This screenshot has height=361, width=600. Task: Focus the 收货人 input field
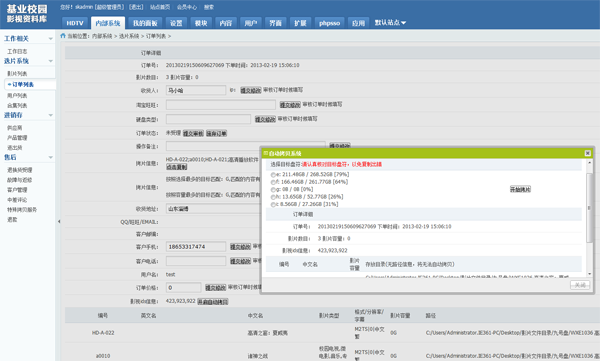pyautogui.click(x=196, y=90)
